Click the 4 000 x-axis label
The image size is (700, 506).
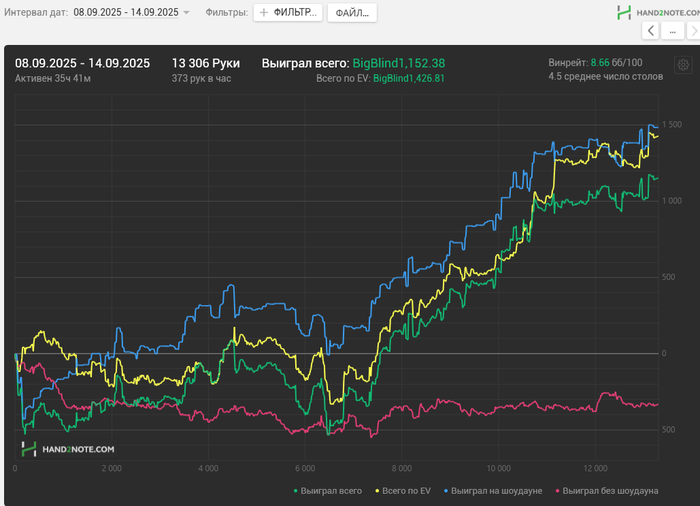[x=208, y=468]
